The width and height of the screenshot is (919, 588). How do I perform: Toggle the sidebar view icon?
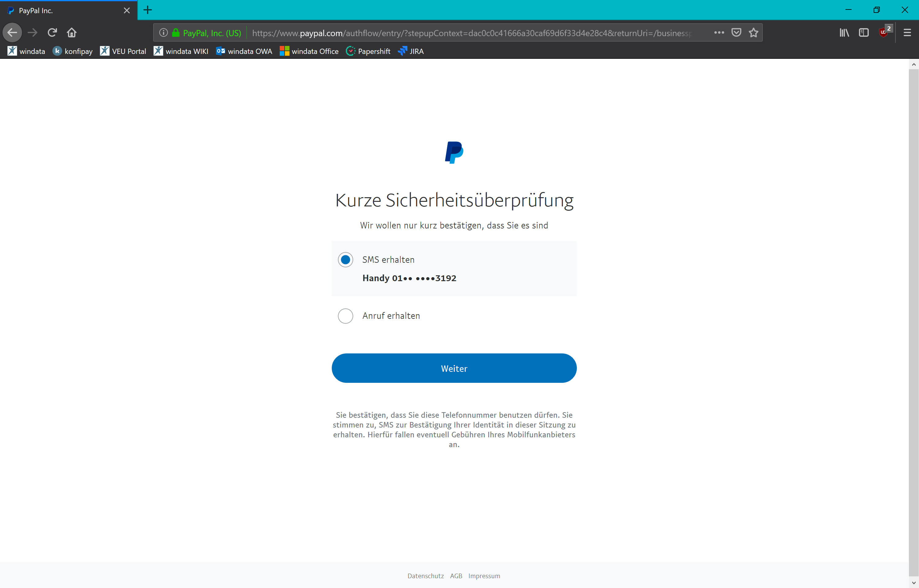[864, 33]
